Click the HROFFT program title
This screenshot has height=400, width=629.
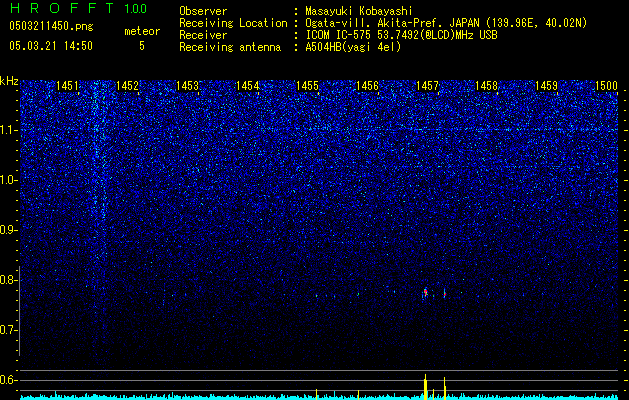point(61,8)
